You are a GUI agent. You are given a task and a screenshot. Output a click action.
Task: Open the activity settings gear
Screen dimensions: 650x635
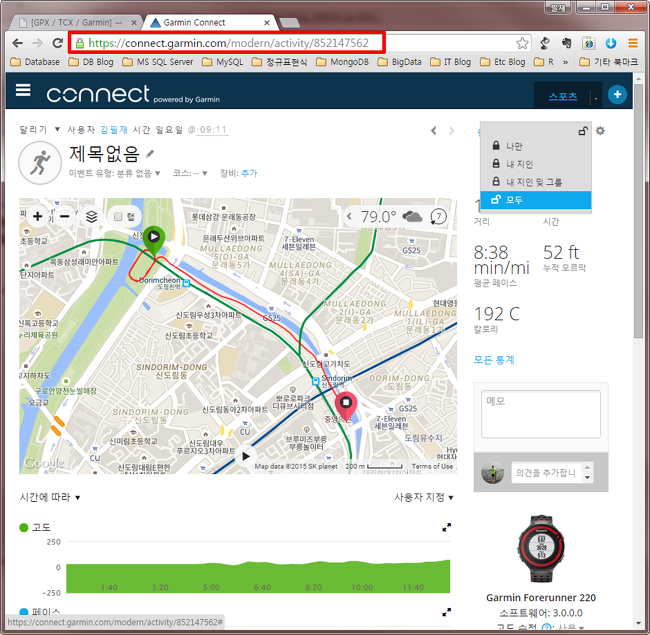pos(600,131)
